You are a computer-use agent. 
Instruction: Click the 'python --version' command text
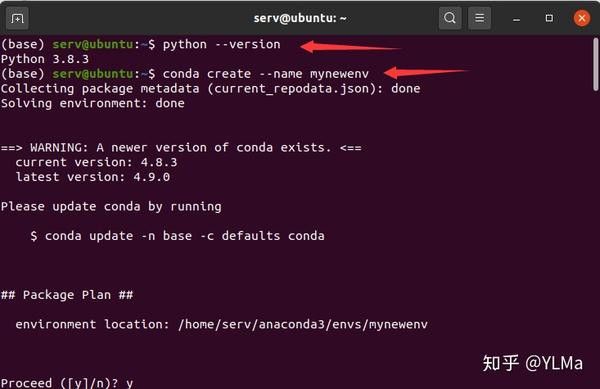pos(222,44)
